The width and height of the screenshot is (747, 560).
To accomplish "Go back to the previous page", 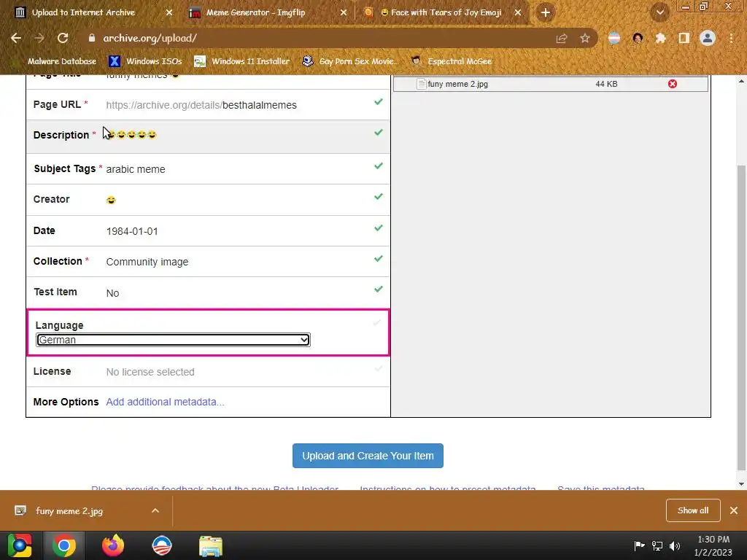I will click(16, 38).
